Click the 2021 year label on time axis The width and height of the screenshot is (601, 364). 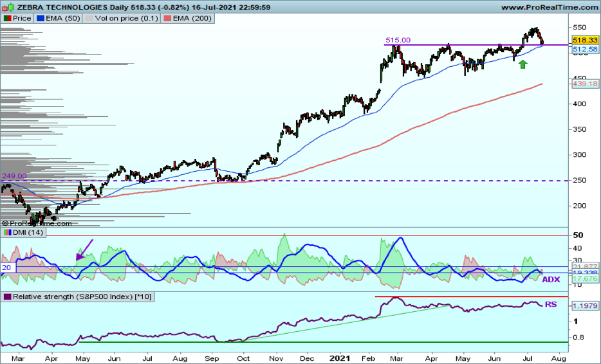pos(340,358)
